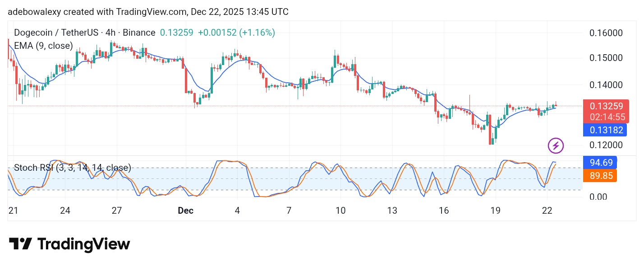The height and width of the screenshot is (267, 644).
Task: Click the 0.16000 price axis label
Action: pos(606,33)
